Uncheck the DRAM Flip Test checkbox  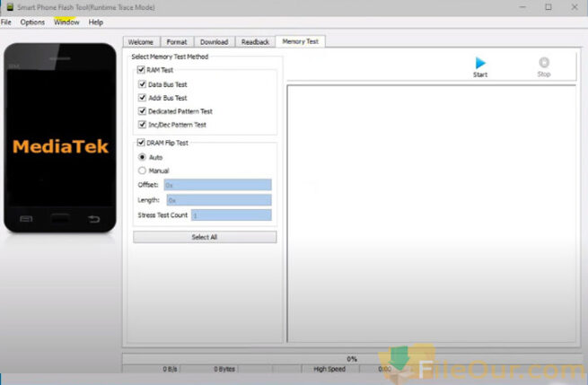[x=141, y=143]
